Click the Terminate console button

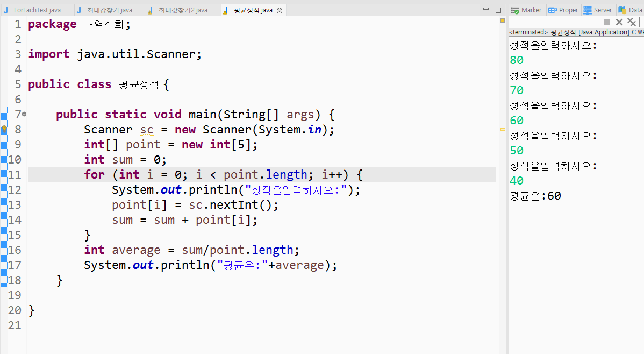606,22
